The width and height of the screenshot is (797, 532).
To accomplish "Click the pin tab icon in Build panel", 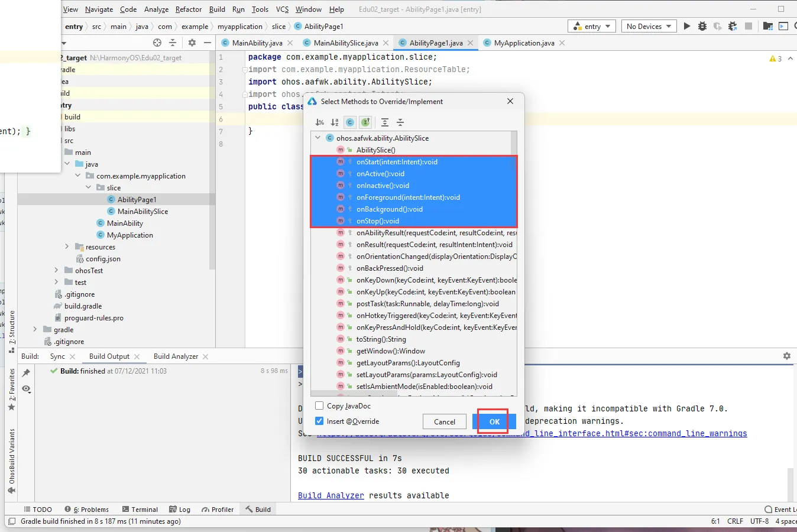I will (26, 373).
